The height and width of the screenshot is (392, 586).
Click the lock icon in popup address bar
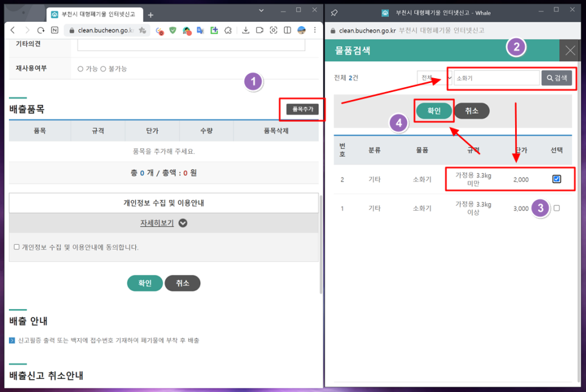(x=332, y=31)
